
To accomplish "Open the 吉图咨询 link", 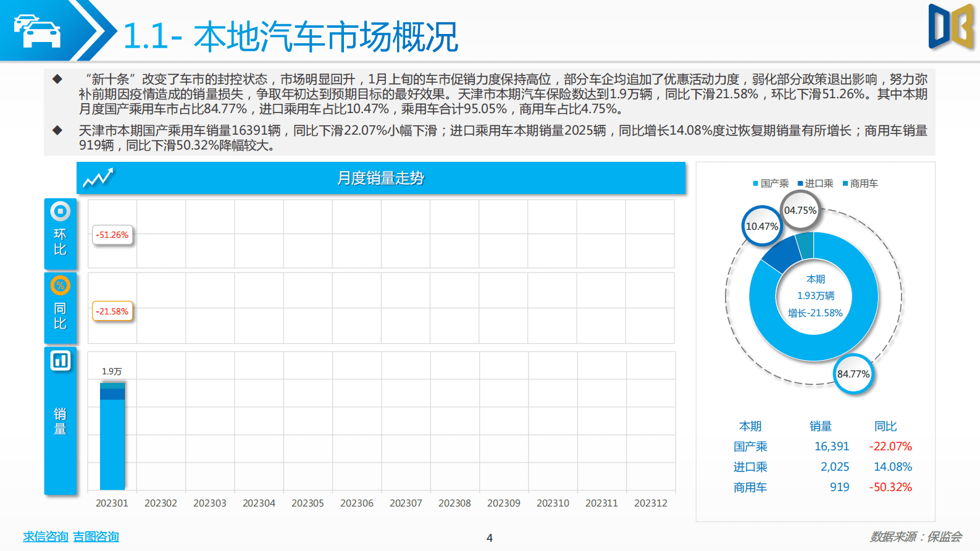I will (x=96, y=537).
